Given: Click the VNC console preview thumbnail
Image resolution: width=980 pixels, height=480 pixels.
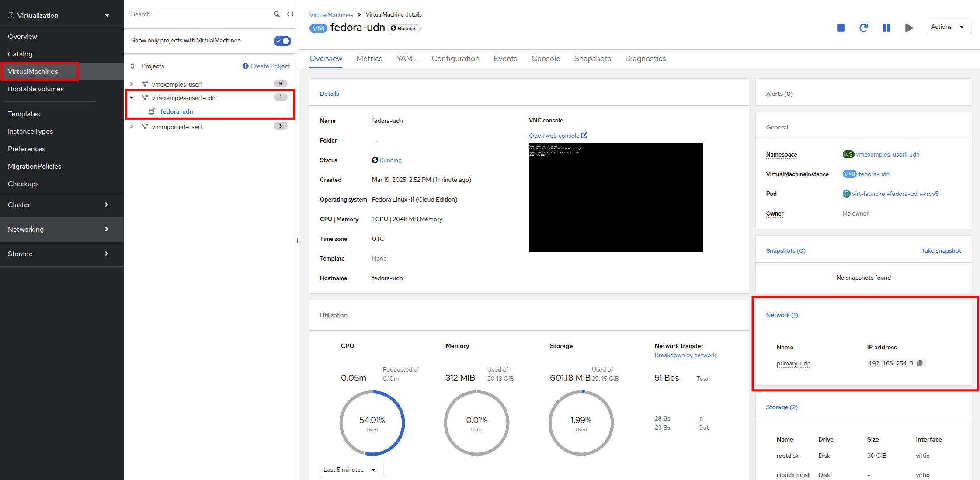Looking at the screenshot, I should coord(615,197).
